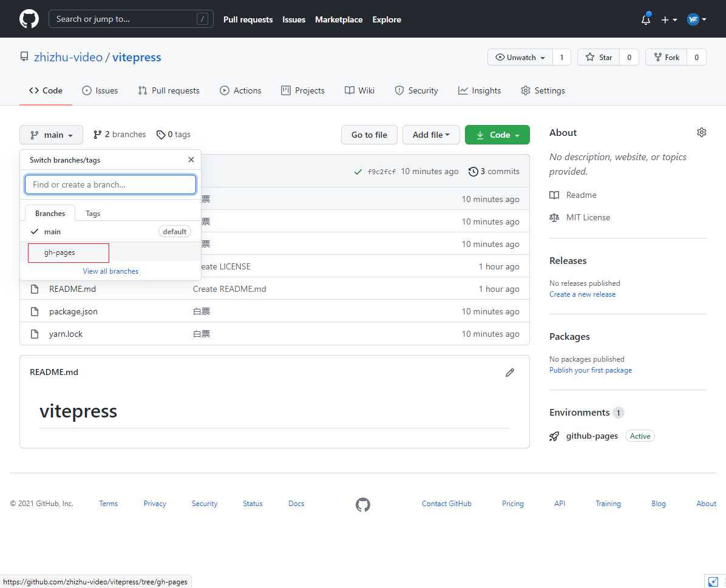The width and height of the screenshot is (726, 588).
Task: Open the repository Settings tab
Action: (x=543, y=91)
